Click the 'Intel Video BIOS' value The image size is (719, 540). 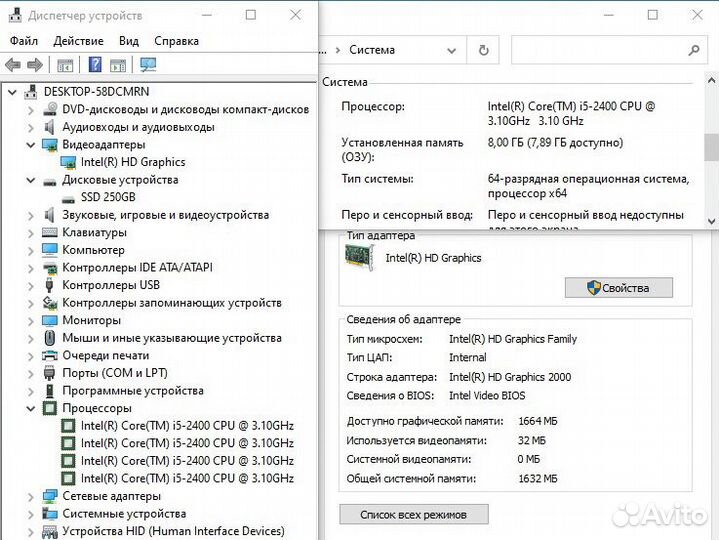487,396
